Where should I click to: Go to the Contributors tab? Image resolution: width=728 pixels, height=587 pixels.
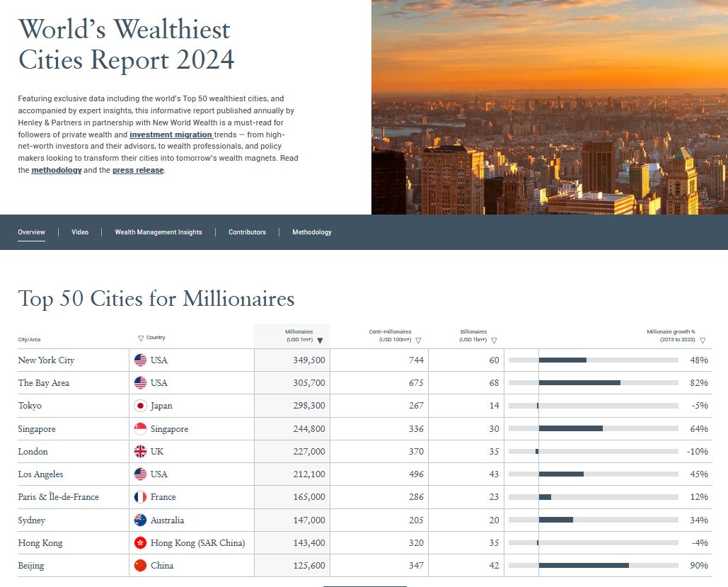tap(247, 232)
